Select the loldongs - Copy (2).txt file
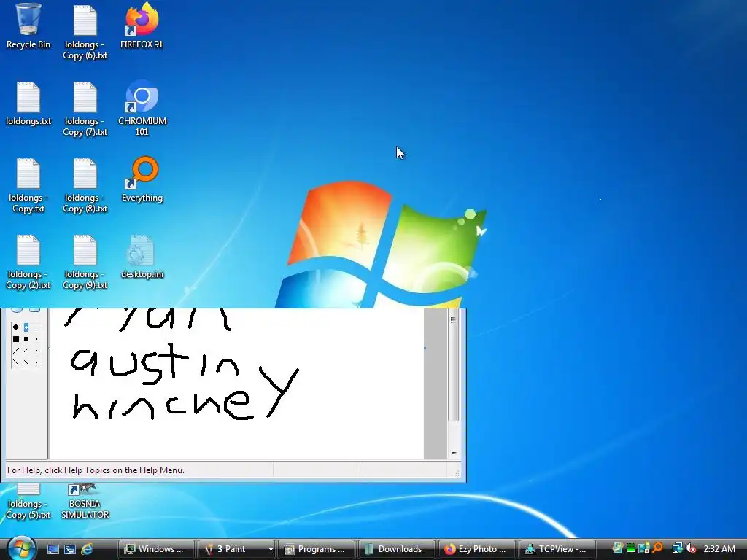This screenshot has height=560, width=747. tap(28, 262)
